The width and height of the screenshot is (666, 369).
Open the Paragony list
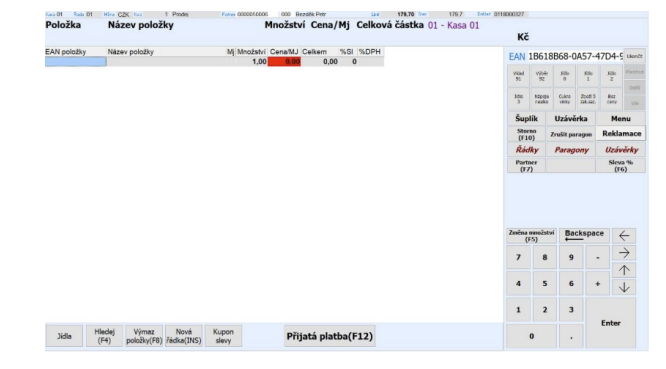coord(571,149)
